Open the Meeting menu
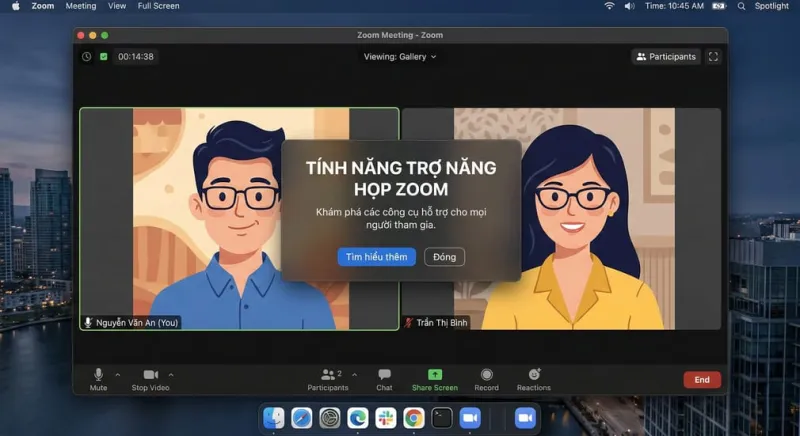Screen dimensions: 800x436 coord(81,6)
